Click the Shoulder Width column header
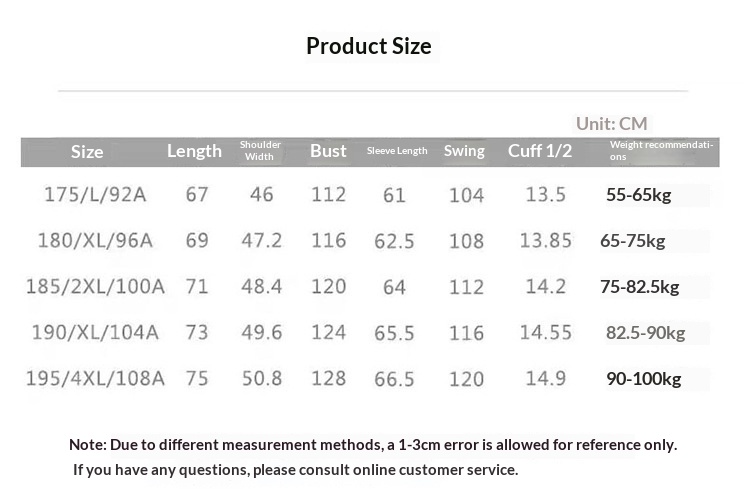Screen dimensions: 750x489 click(x=260, y=151)
